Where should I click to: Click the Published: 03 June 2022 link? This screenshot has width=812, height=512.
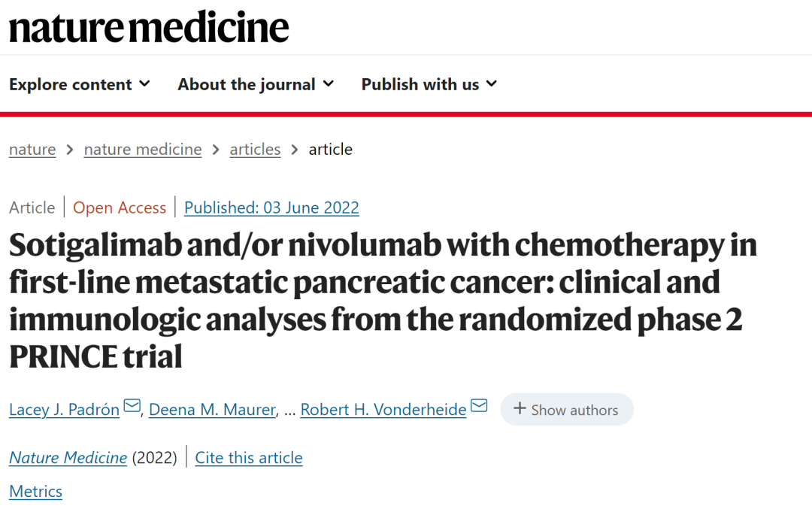[271, 208]
